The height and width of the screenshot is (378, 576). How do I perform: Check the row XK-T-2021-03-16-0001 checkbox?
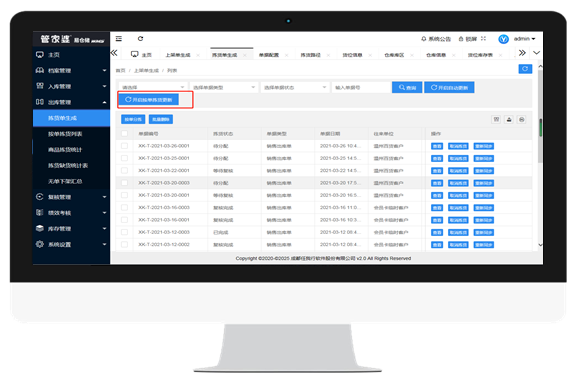[125, 220]
